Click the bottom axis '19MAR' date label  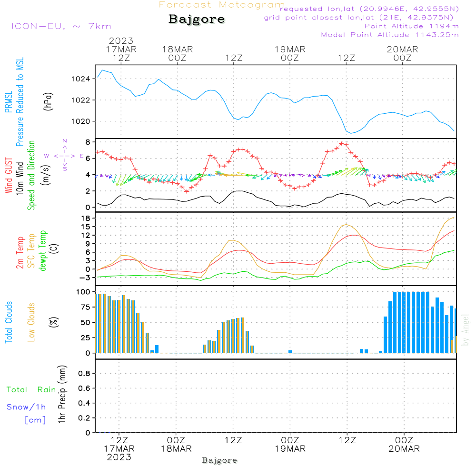(x=290, y=449)
